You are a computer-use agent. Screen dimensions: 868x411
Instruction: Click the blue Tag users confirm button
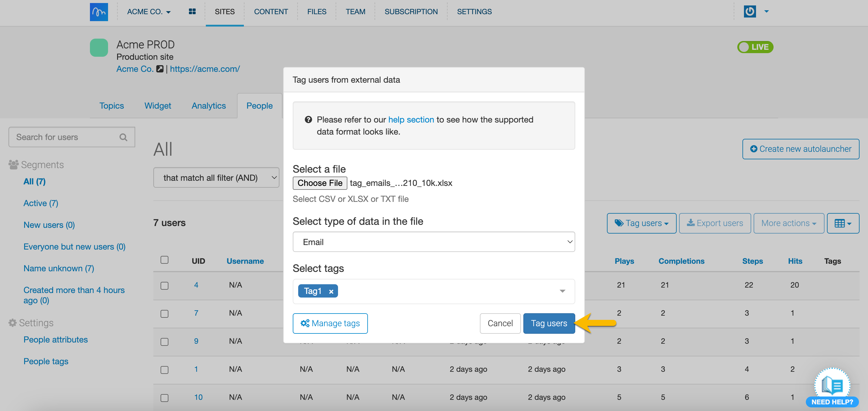[x=549, y=323]
